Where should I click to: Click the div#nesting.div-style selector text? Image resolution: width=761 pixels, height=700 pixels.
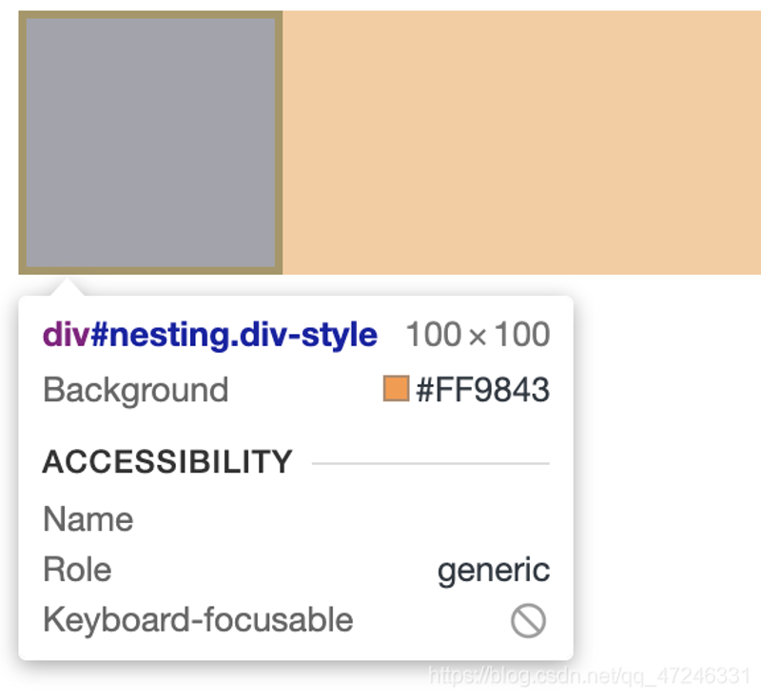click(x=209, y=335)
